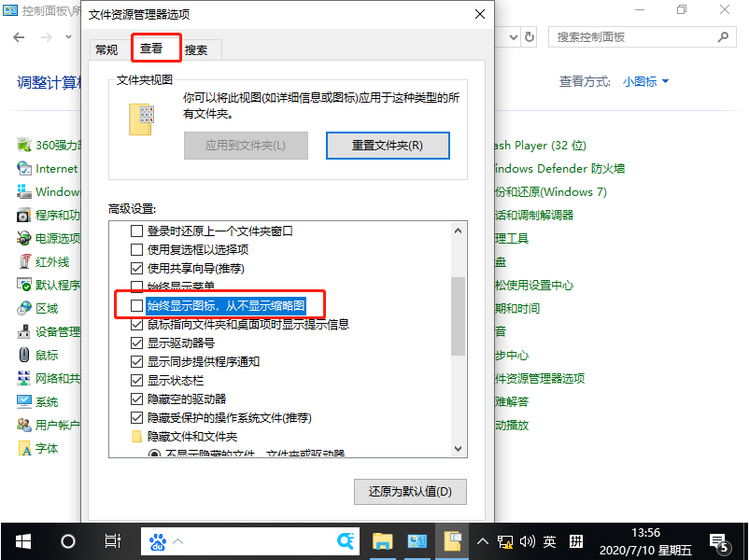Disable the 显示状态栏 option
Image resolution: width=749 pixels, height=560 pixels.
[136, 379]
